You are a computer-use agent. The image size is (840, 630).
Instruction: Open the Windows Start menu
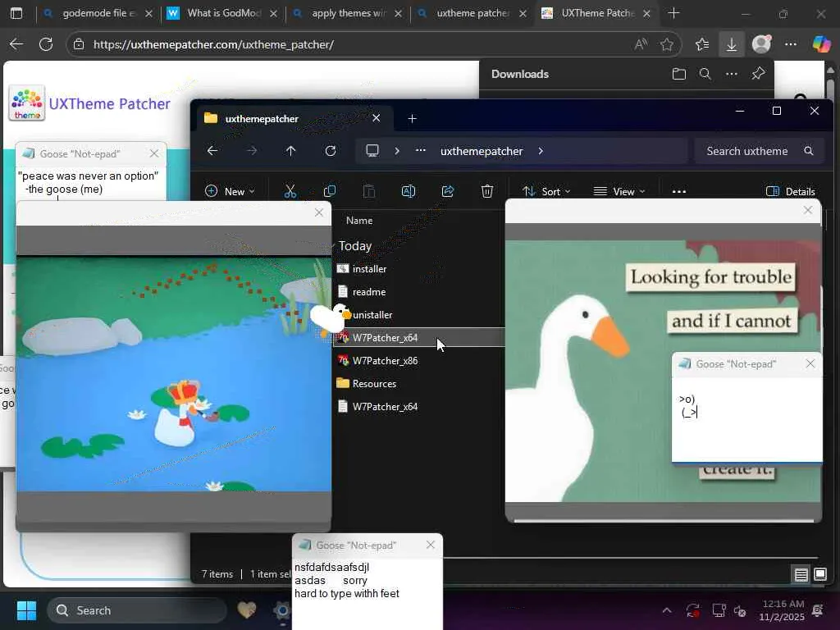coord(26,610)
